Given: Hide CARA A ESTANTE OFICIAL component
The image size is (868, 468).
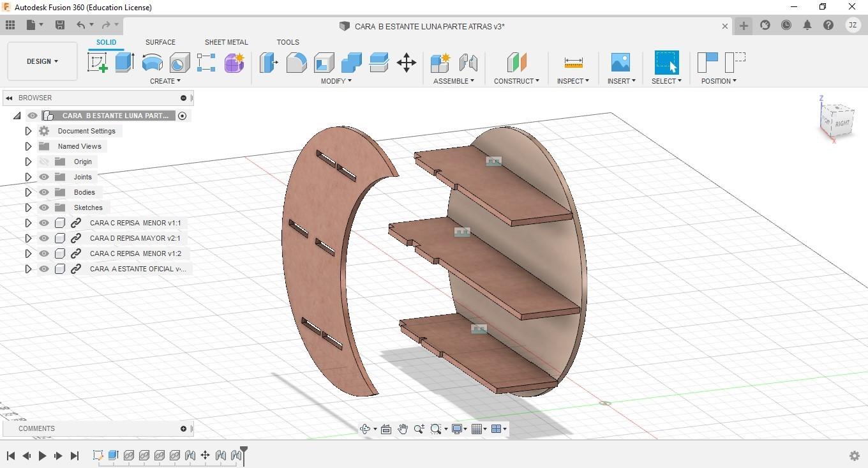Looking at the screenshot, I should 44,269.
